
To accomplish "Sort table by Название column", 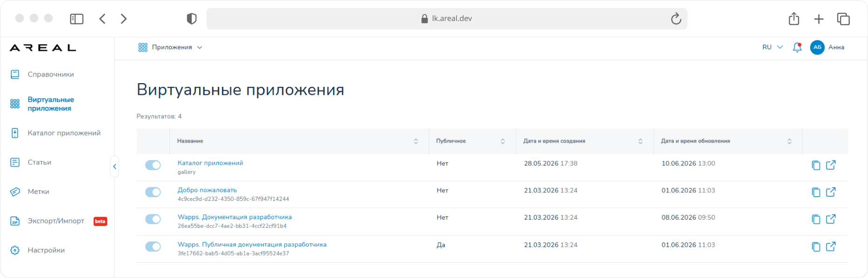I will point(416,141).
